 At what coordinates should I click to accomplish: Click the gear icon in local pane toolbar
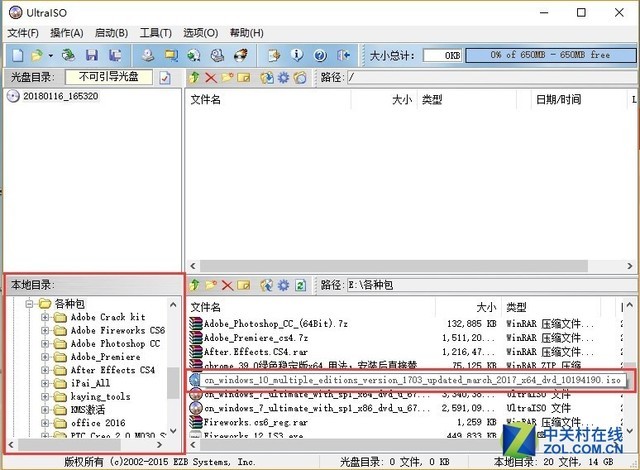pyautogui.click(x=283, y=285)
